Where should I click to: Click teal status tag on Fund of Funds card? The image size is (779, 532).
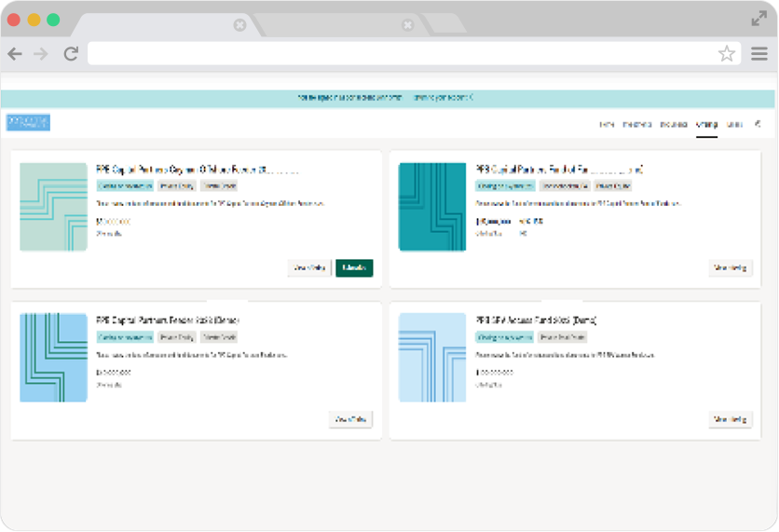pyautogui.click(x=505, y=185)
